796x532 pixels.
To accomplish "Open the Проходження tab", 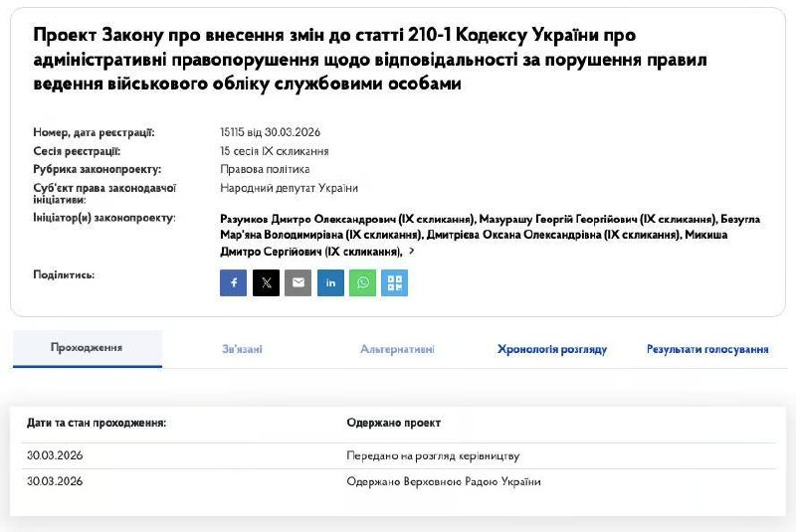I will pyautogui.click(x=88, y=348).
